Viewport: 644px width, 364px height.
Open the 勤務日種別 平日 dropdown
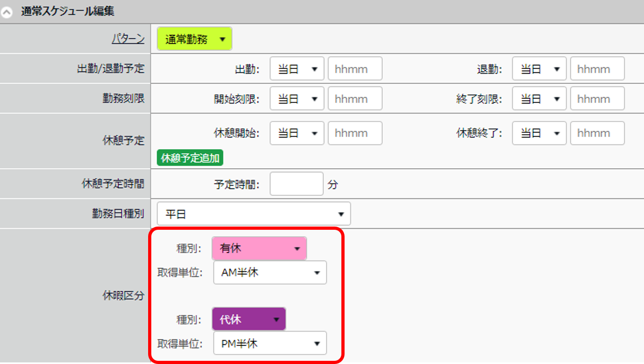click(x=254, y=214)
